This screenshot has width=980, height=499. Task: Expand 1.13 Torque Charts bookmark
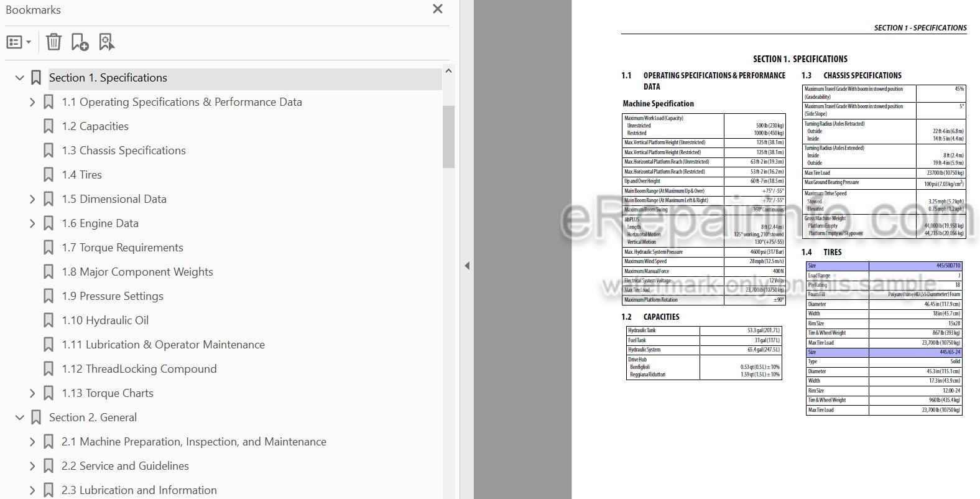[x=32, y=393]
